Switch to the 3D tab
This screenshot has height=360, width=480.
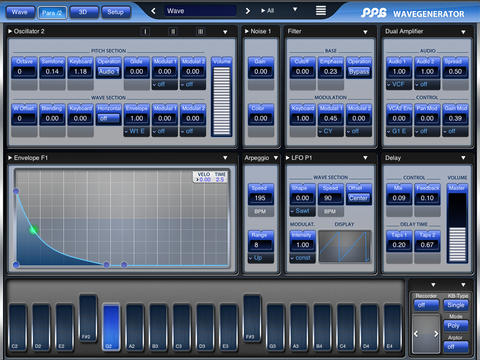pos(83,12)
